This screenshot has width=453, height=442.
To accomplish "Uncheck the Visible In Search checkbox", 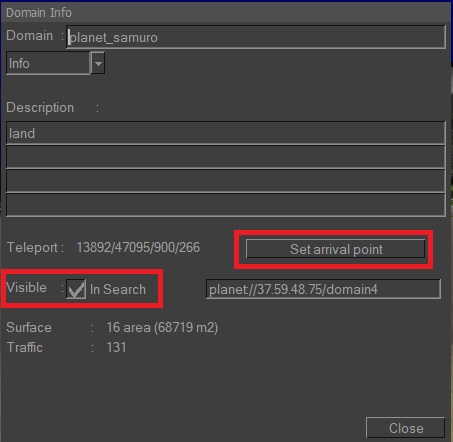I will tap(76, 289).
